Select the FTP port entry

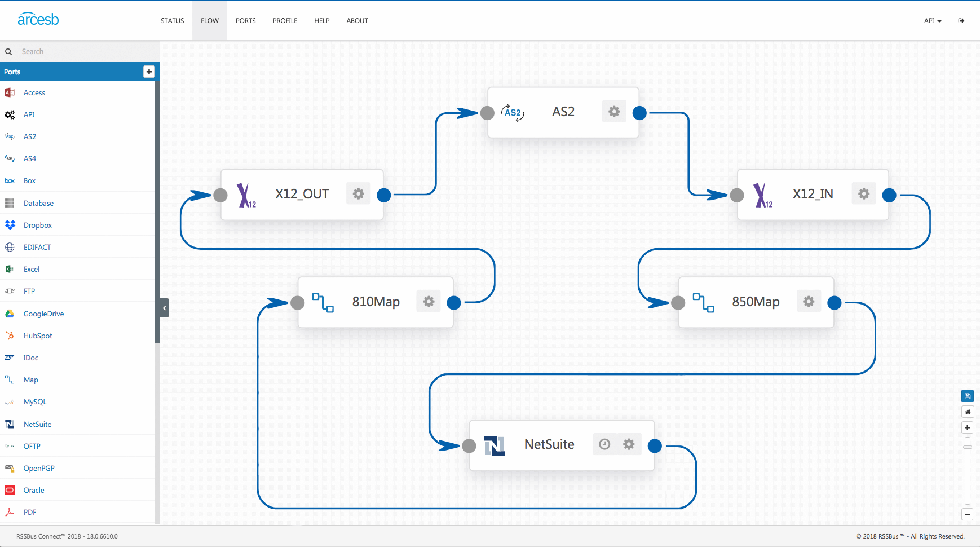[77, 291]
